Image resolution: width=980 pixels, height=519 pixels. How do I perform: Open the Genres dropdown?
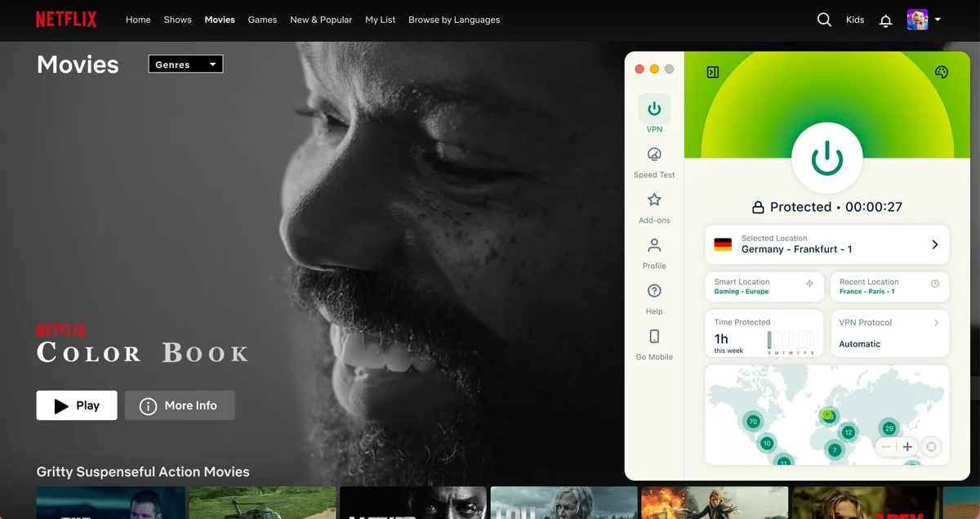185,65
